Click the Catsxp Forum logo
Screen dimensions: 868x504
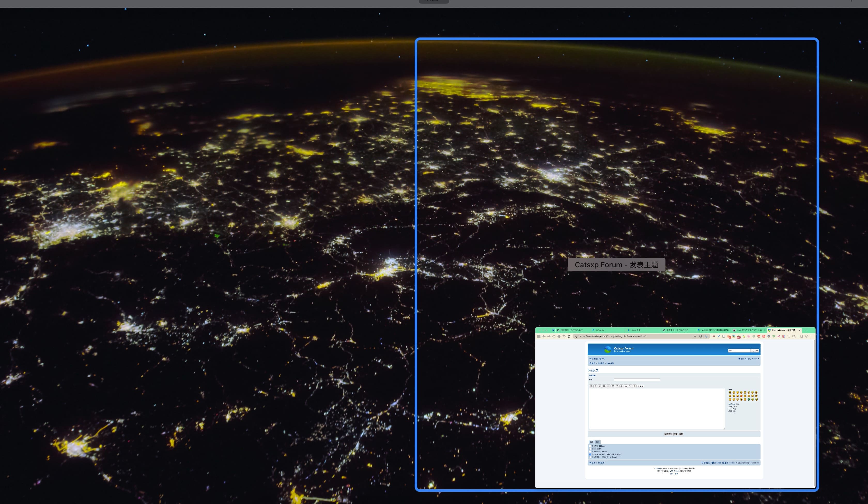[608, 349]
